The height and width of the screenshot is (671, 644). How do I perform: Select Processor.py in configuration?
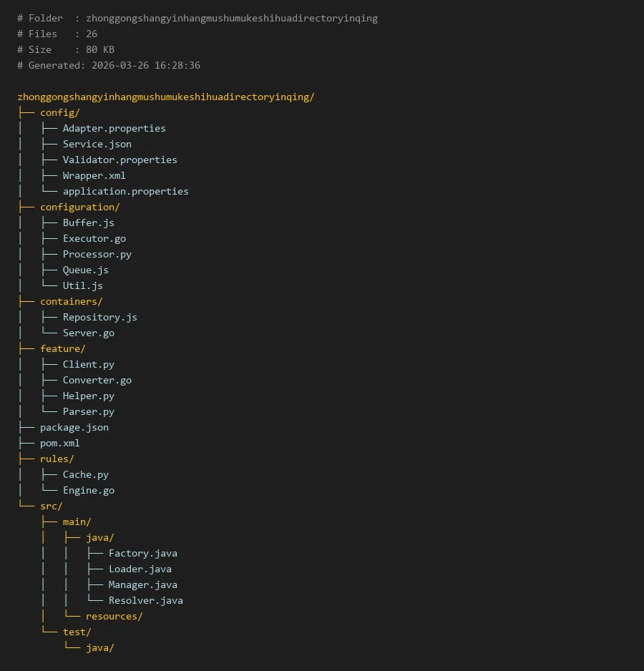(x=97, y=254)
